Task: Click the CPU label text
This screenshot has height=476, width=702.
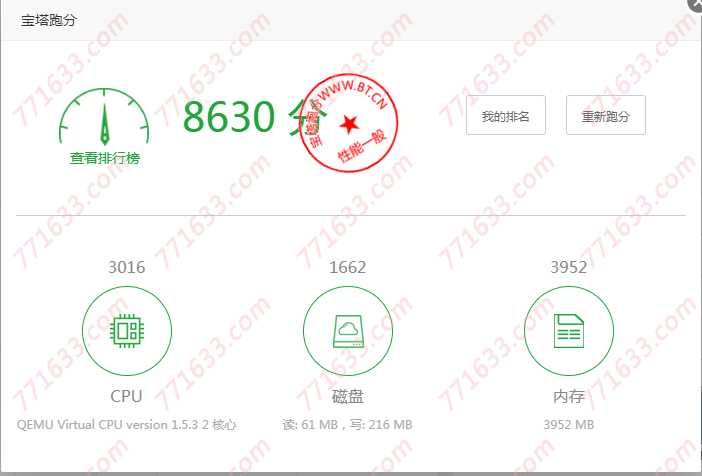Action: click(x=126, y=396)
